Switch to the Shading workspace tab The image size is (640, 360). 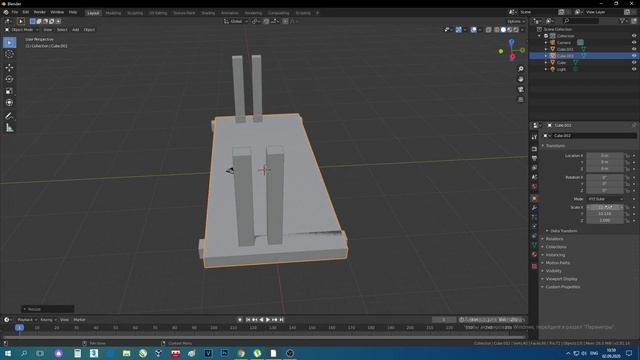(208, 13)
